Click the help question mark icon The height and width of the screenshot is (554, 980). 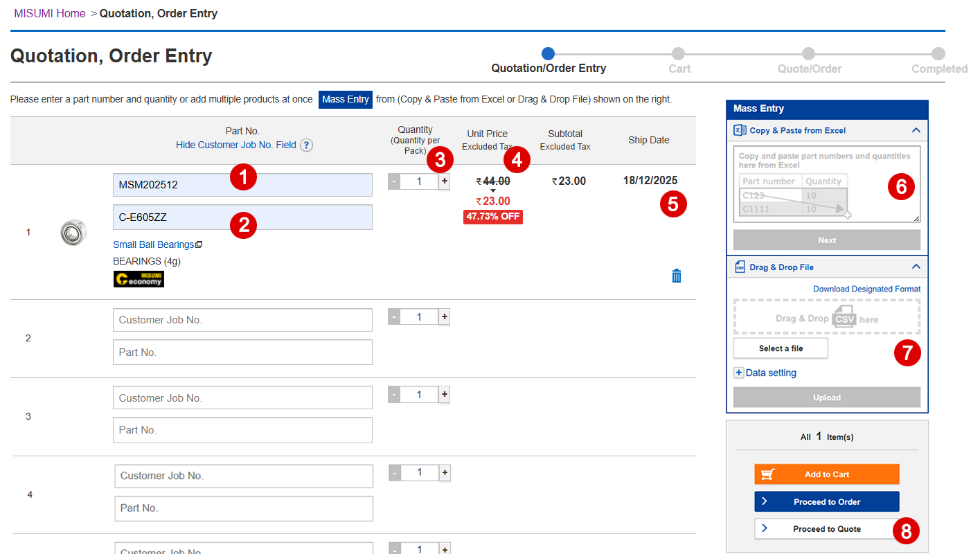306,145
